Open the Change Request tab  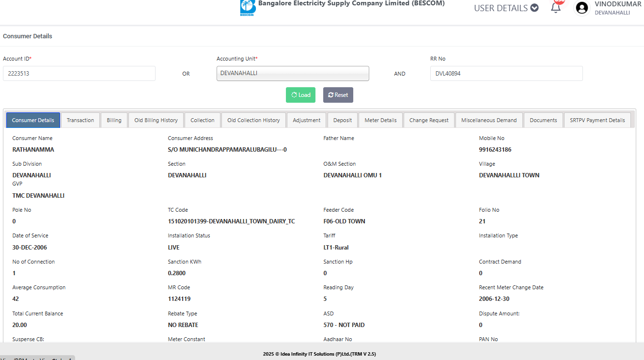tap(429, 120)
